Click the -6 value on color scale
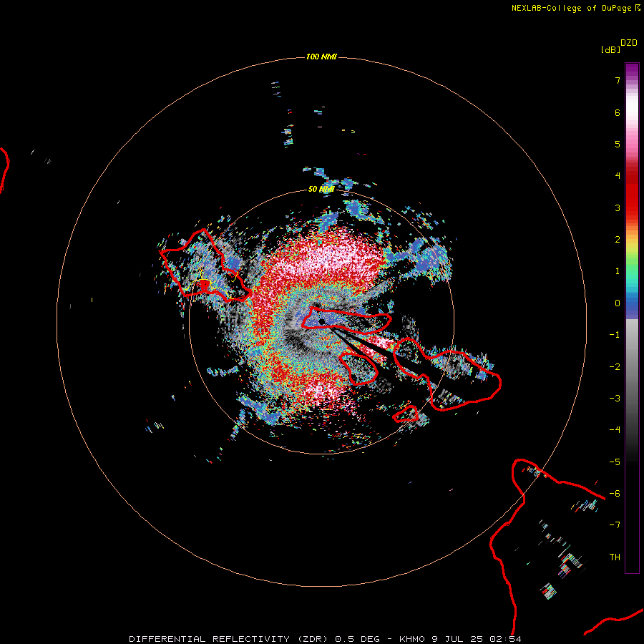The image size is (644, 644). (615, 494)
